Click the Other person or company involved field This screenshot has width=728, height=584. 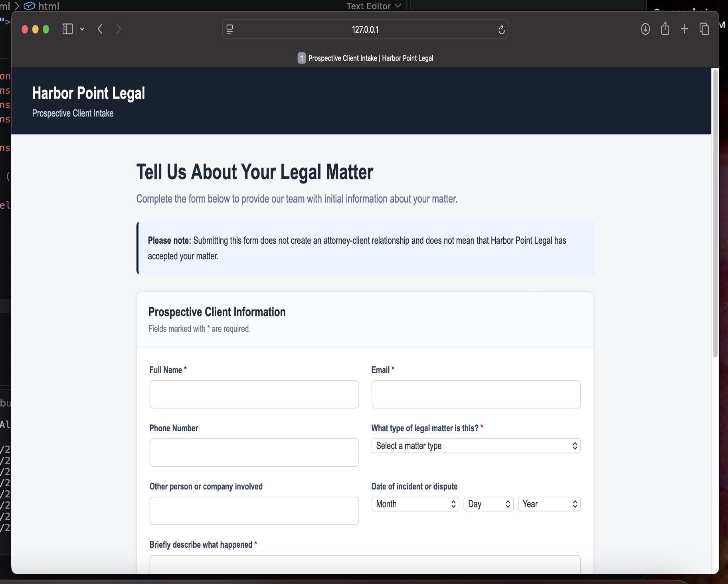pyautogui.click(x=254, y=511)
